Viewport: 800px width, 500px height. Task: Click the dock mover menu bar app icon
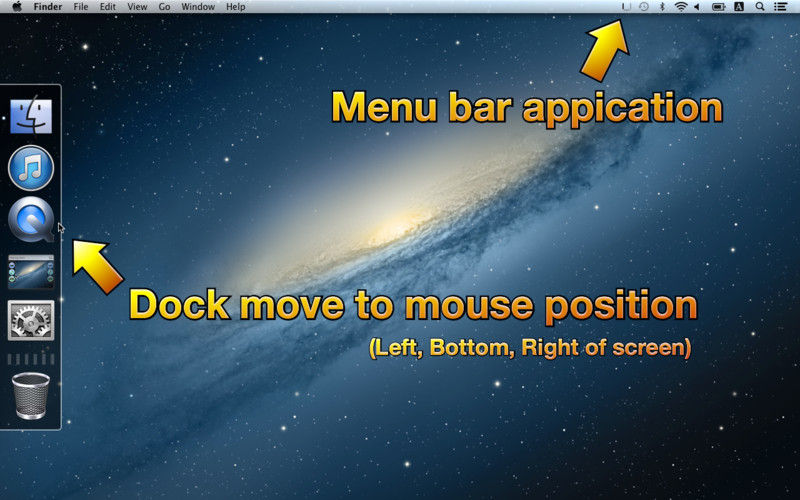pos(626,7)
